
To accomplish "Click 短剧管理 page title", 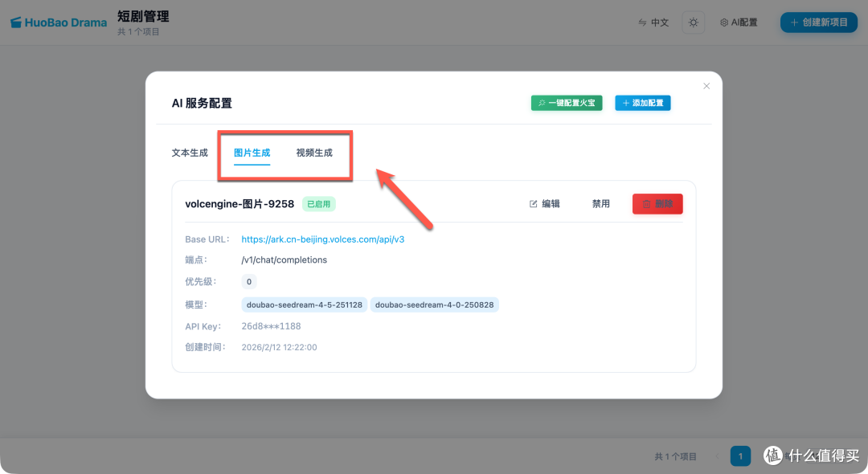I will 143,17.
